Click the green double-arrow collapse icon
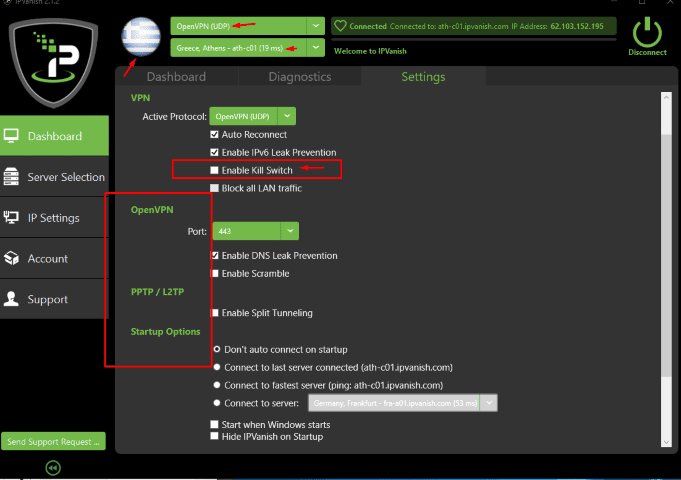The image size is (681, 480). coord(53,467)
